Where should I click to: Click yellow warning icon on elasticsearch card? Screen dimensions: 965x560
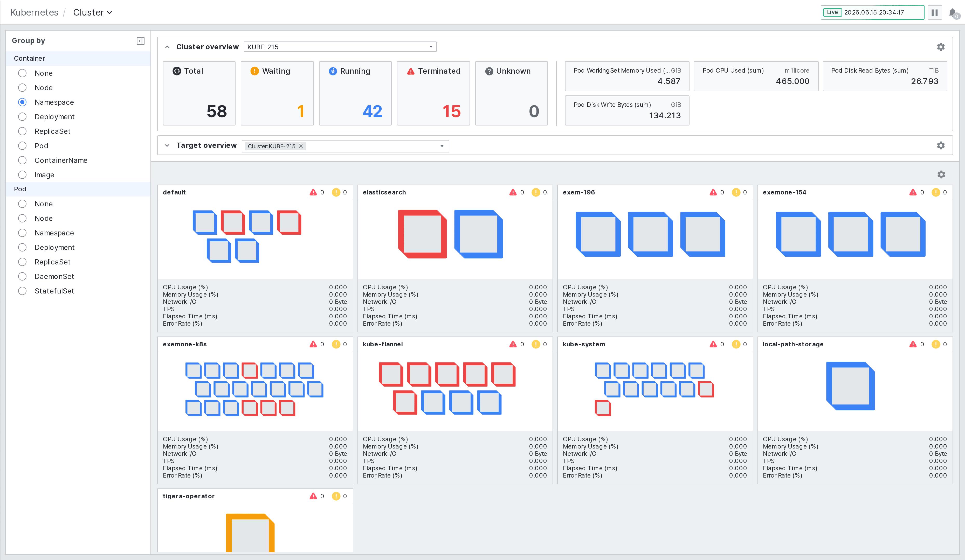(536, 192)
